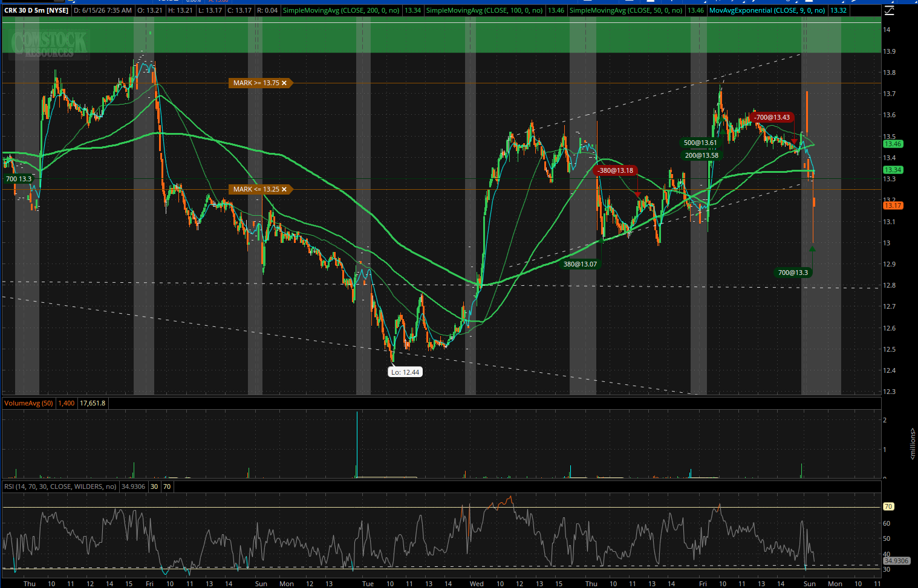Click the 380@13.07 buy order bubble
918x588 pixels.
[x=580, y=264]
